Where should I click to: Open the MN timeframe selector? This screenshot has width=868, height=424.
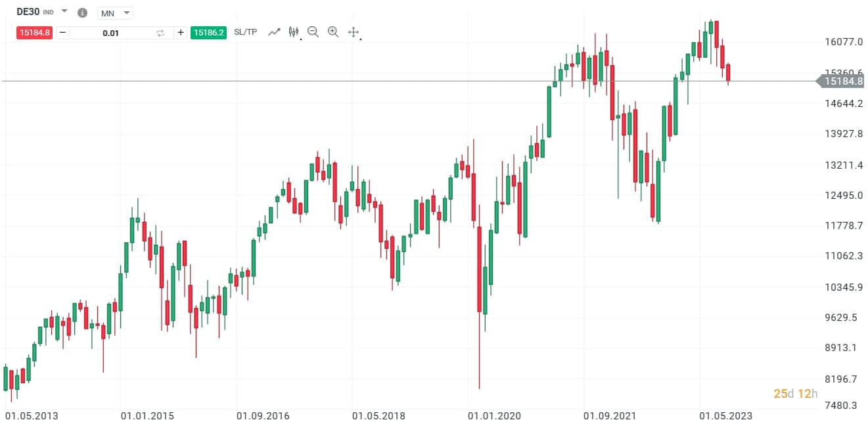click(115, 12)
